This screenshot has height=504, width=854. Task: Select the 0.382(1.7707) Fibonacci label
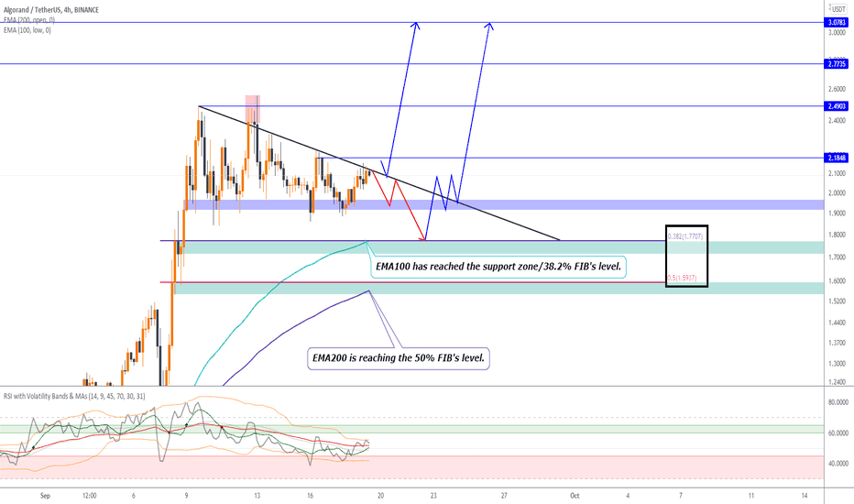click(685, 236)
